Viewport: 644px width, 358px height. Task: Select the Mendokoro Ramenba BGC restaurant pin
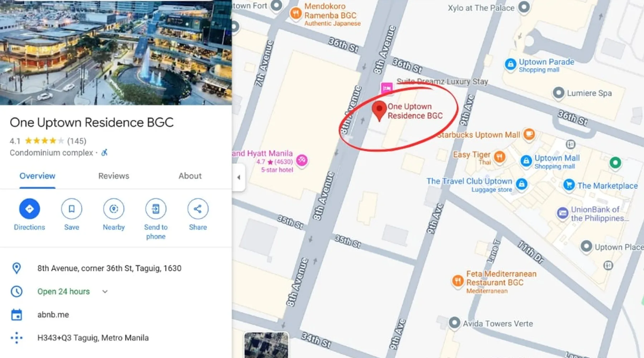296,14
